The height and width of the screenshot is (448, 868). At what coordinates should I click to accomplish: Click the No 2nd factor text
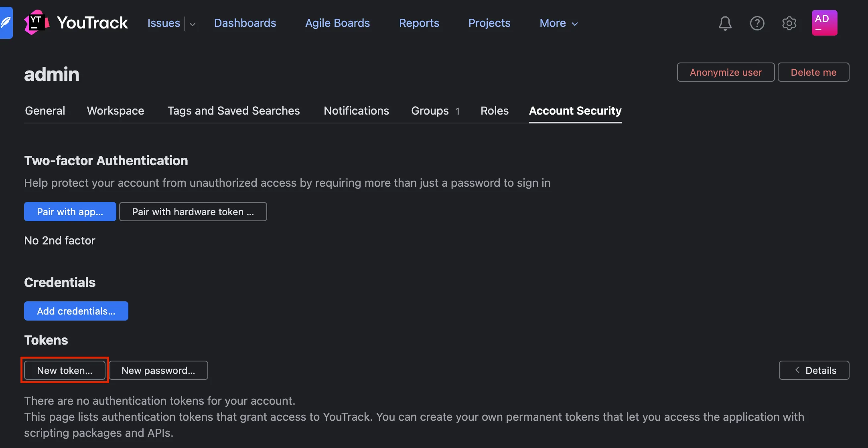pyautogui.click(x=60, y=240)
